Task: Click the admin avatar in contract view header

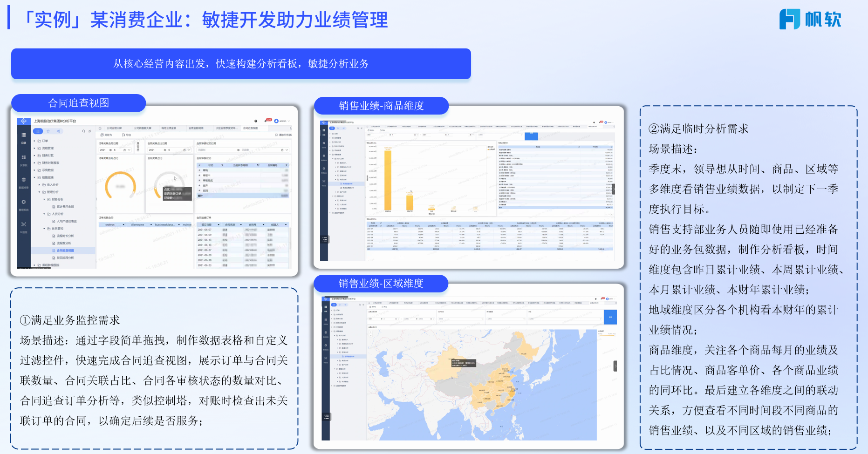Action: [x=276, y=121]
